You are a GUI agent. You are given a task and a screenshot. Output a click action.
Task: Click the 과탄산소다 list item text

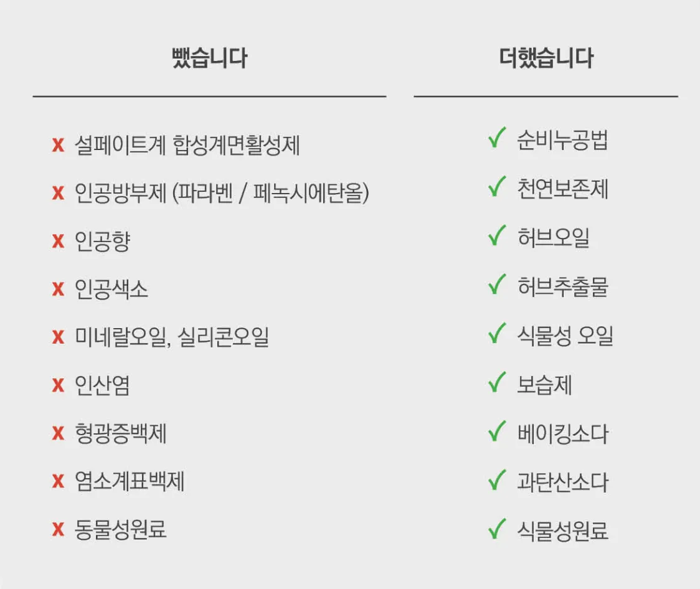563,483
